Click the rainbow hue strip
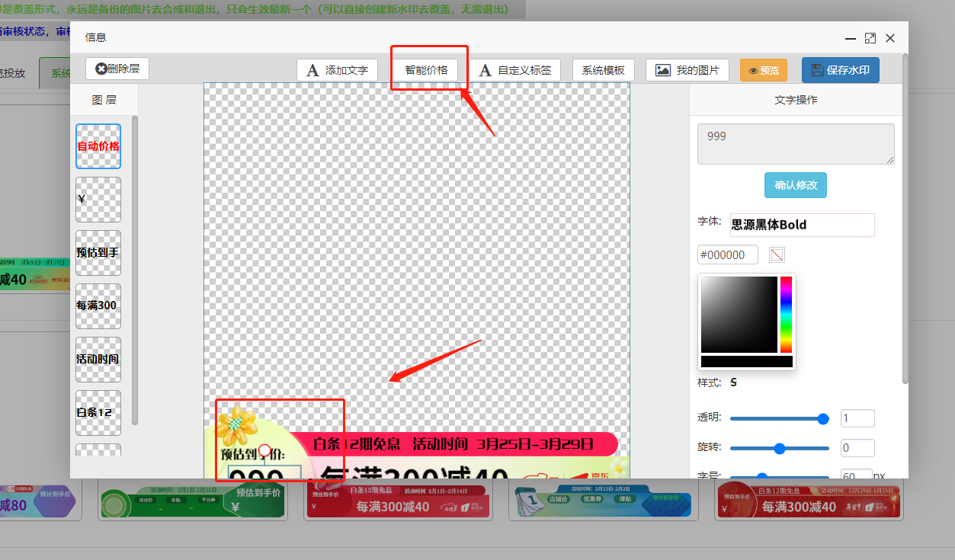This screenshot has width=955, height=560. 786,314
